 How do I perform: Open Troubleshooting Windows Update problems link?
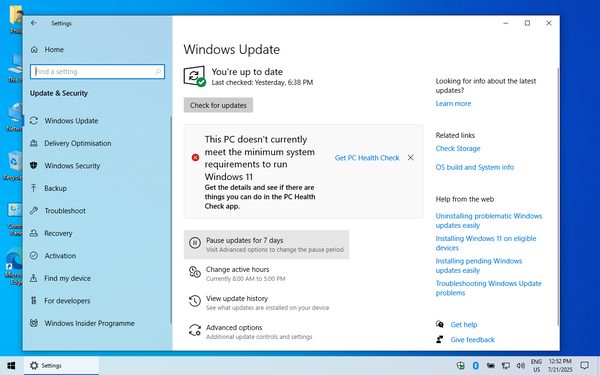[x=488, y=288]
